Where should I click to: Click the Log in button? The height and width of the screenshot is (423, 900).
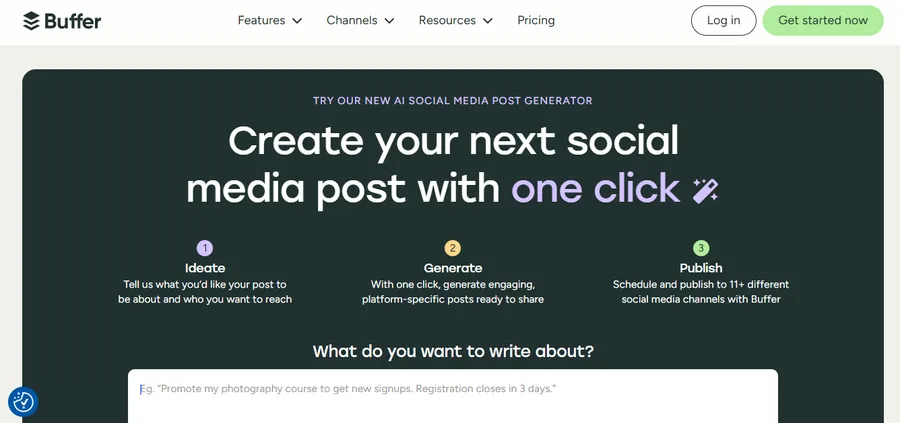pos(723,20)
